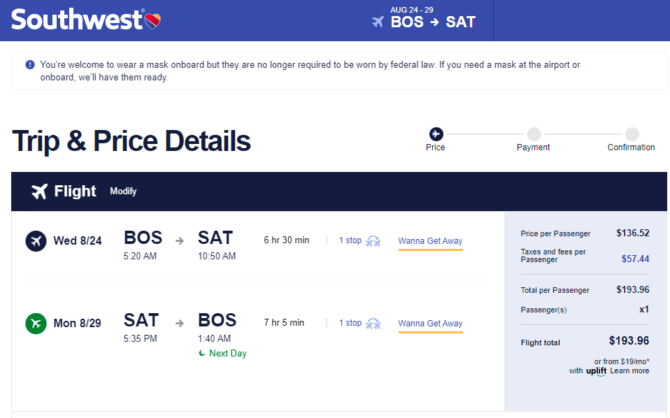The image size is (670, 418).
Task: Click the Southwest heart logo
Action: (x=153, y=21)
